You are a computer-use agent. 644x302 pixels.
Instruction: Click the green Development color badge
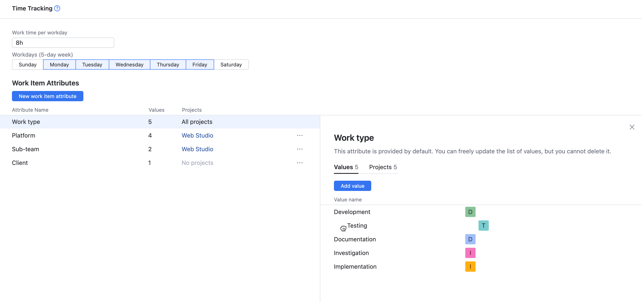[x=470, y=212]
